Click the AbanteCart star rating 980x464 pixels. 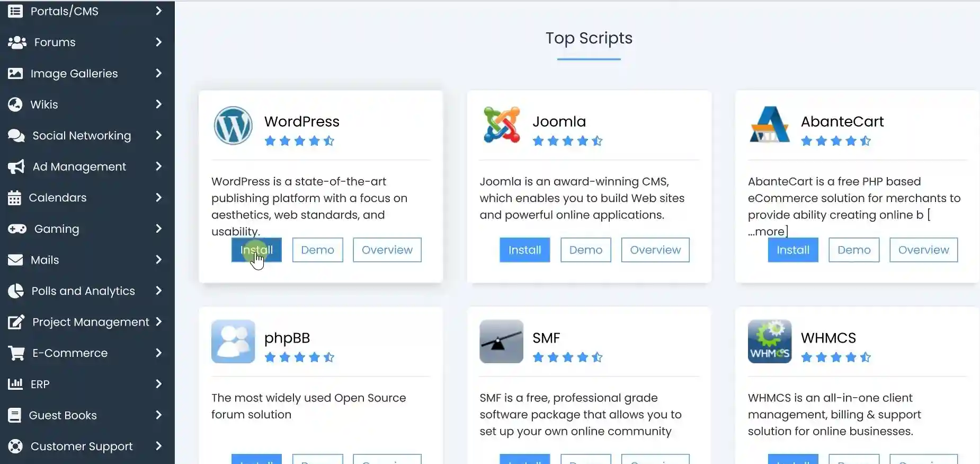point(836,141)
